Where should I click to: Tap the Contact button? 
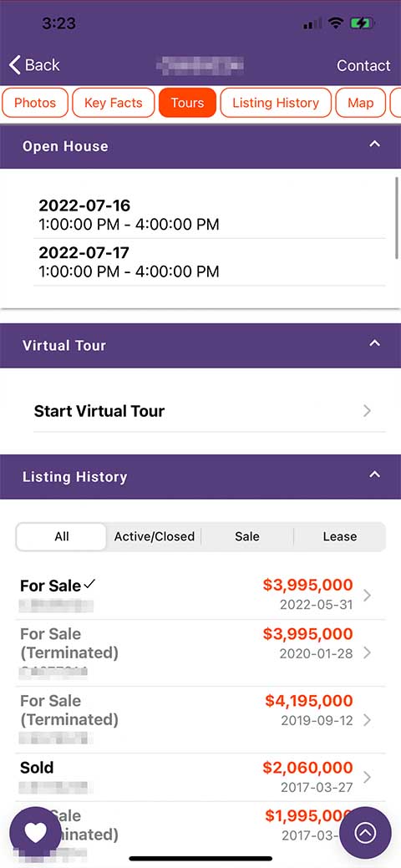point(363,65)
